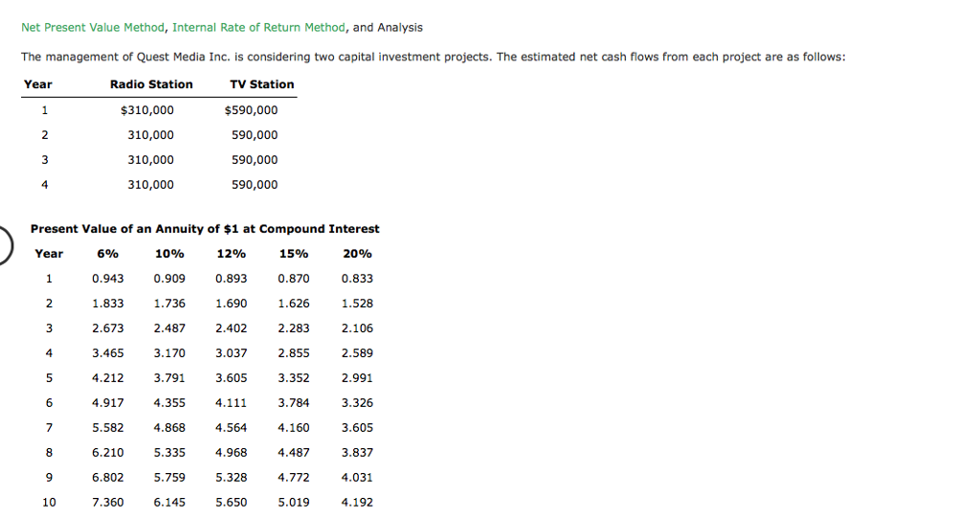Select annuity factor 5.650
This screenshot has height=520, width=980.
coord(232,503)
